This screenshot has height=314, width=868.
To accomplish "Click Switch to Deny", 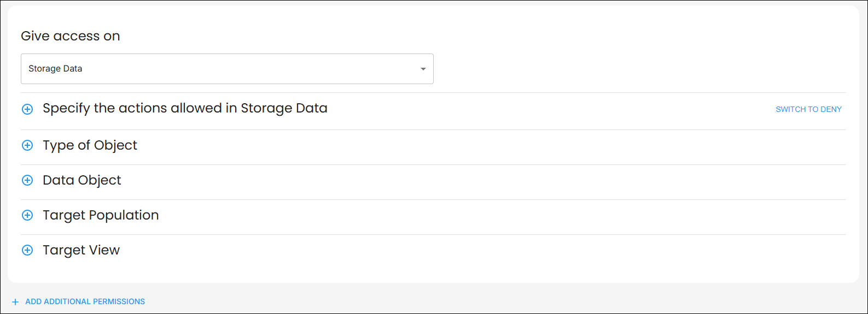I will [x=808, y=109].
